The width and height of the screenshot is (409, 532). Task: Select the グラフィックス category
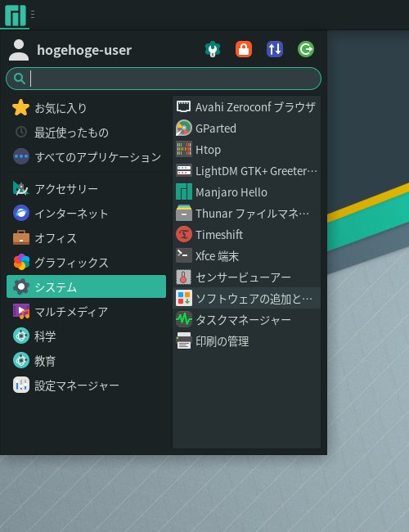86,262
